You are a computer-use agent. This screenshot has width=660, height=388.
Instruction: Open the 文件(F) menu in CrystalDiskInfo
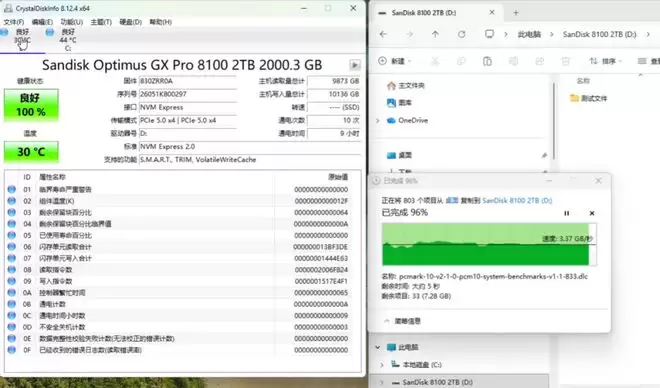pyautogui.click(x=13, y=22)
